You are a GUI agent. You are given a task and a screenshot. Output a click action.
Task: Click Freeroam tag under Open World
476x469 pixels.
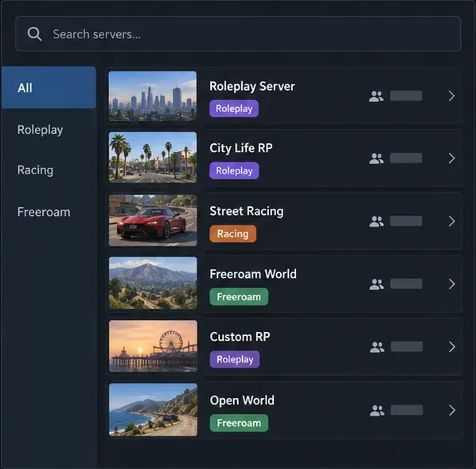click(x=240, y=423)
